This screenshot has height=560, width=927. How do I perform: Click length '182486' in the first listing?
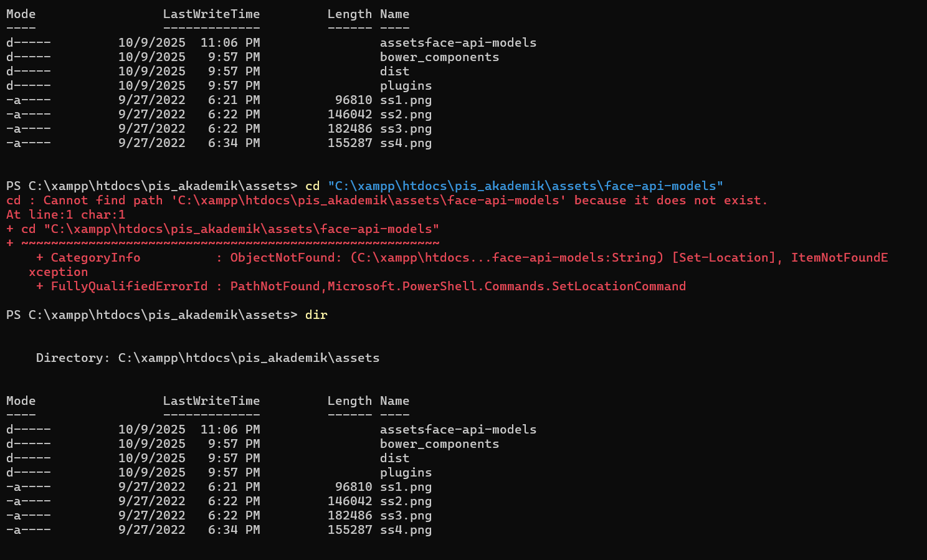(x=349, y=128)
